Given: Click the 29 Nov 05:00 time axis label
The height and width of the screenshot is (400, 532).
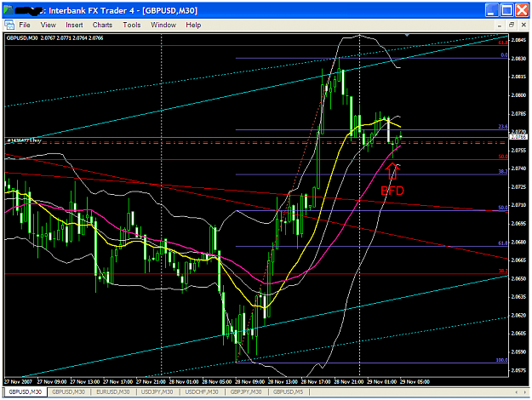Looking at the screenshot, I should click(x=415, y=381).
